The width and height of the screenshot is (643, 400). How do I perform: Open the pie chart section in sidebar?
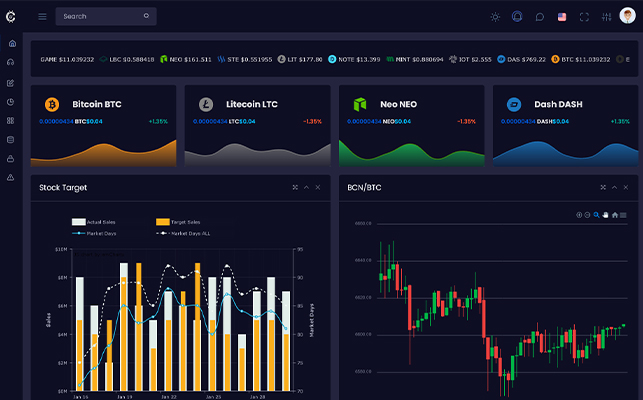tap(11, 102)
